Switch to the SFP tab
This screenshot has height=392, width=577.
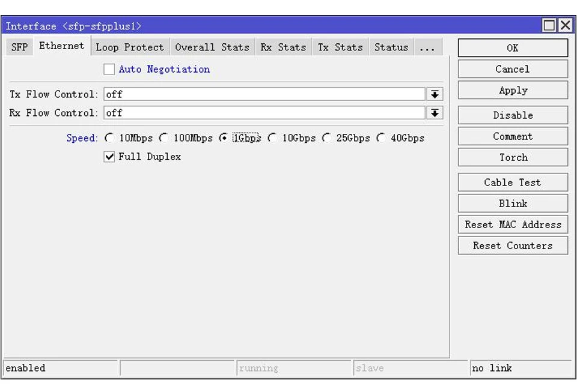point(19,47)
